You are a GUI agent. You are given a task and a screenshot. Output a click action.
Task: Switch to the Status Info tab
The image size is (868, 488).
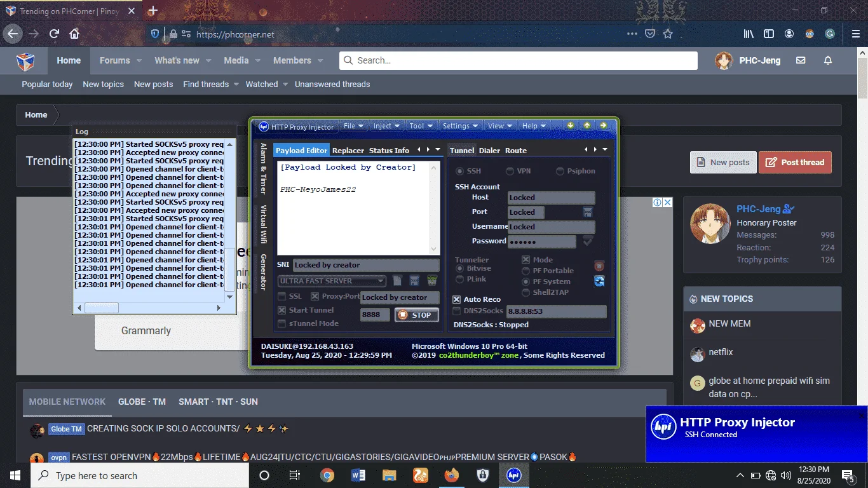tap(389, 151)
